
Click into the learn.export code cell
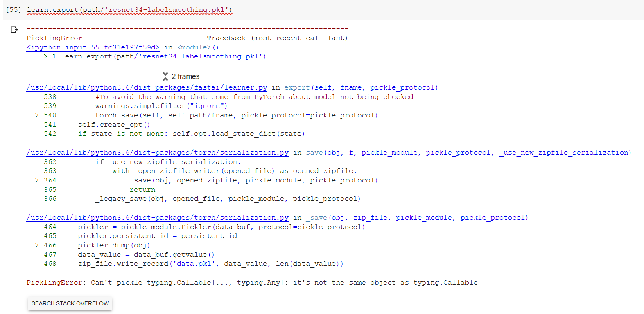323,10
